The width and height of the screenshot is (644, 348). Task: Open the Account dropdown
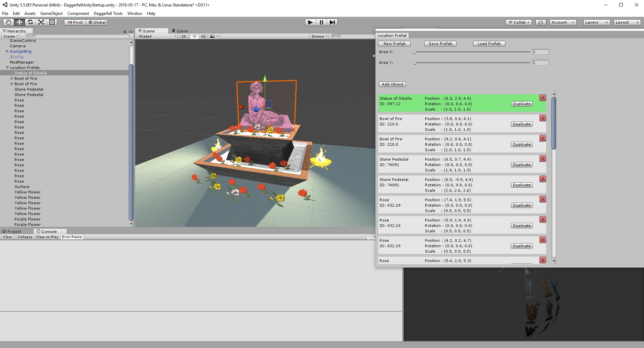tap(563, 22)
